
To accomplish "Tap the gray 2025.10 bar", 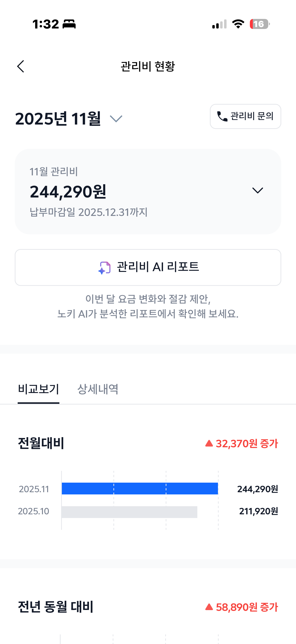I will [x=129, y=512].
